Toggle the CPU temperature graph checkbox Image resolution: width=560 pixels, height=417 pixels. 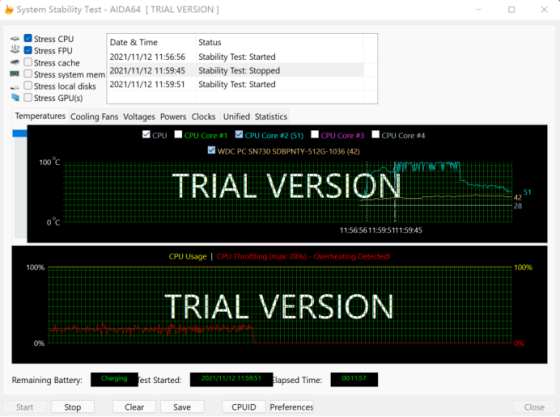tap(146, 134)
